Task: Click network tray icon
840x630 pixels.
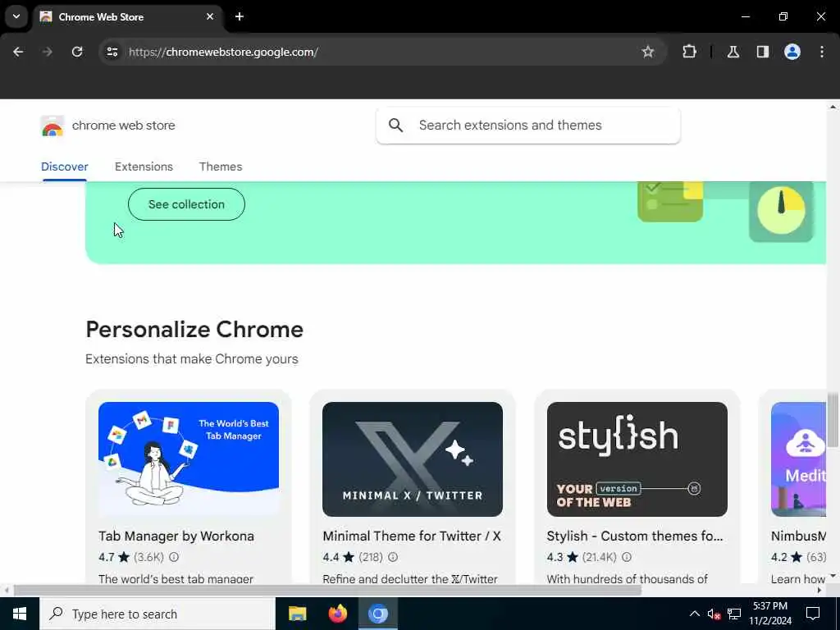Action: click(x=734, y=614)
